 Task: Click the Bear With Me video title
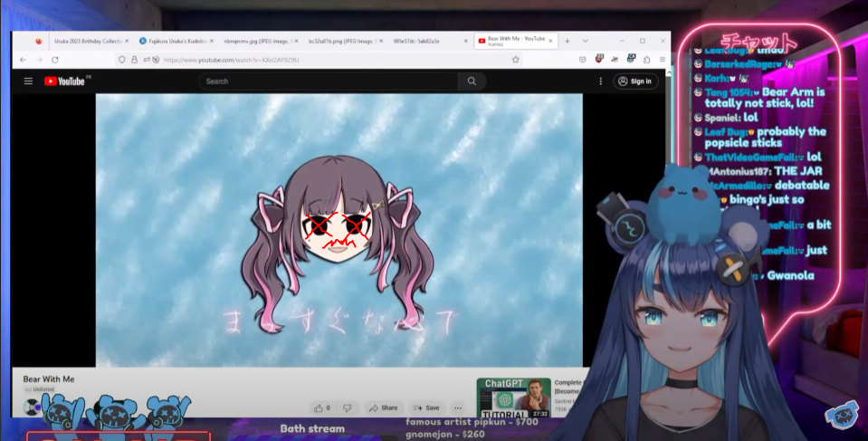[x=49, y=379]
